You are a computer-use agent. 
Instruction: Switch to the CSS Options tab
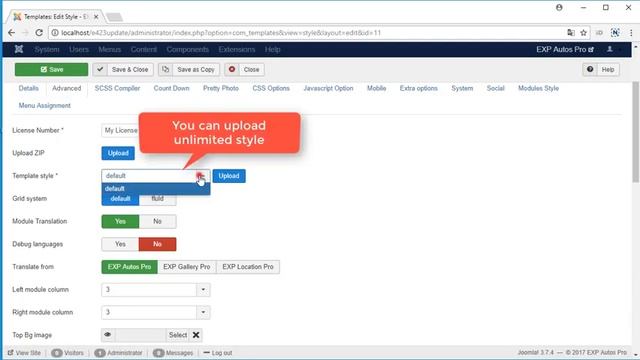271,88
